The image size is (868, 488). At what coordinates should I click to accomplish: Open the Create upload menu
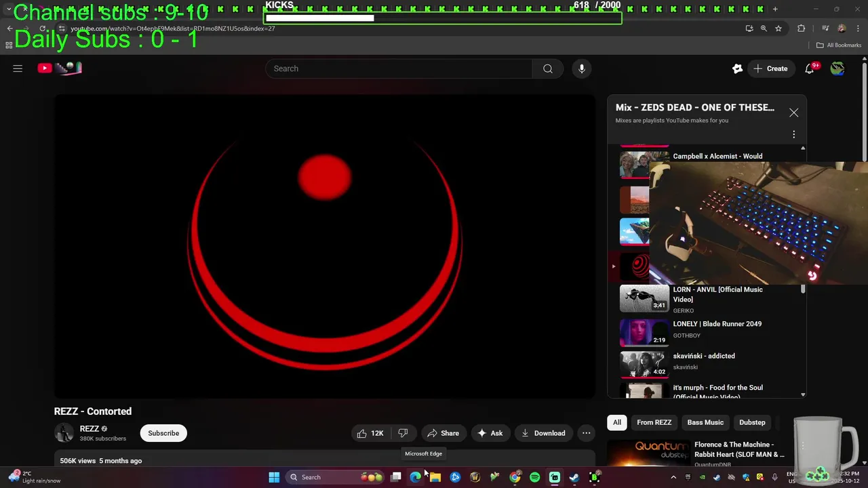tap(770, 68)
